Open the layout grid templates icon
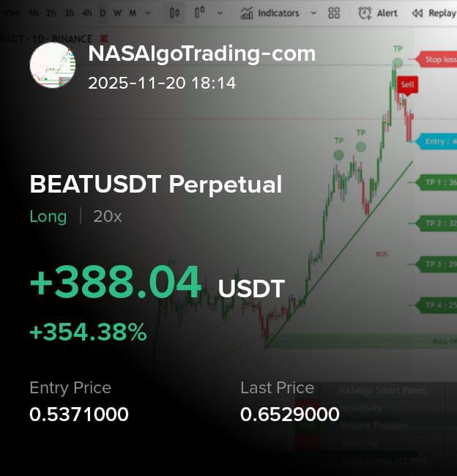Screen dimensions: 457x476 click(x=334, y=13)
